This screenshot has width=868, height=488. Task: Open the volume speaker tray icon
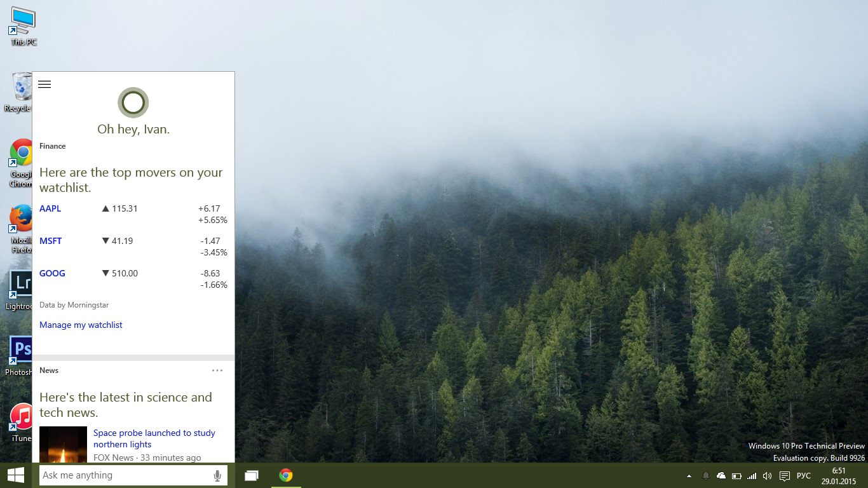pos(767,476)
